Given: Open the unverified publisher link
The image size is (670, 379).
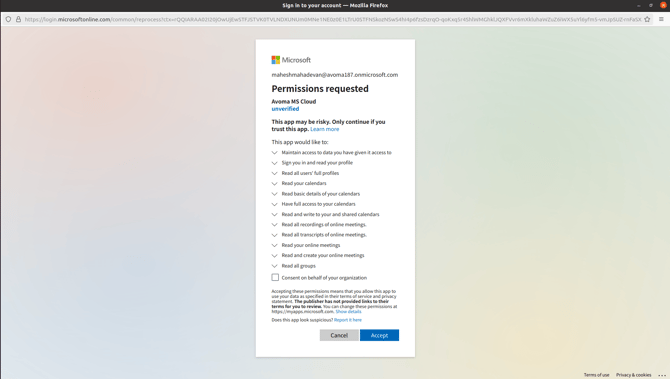Looking at the screenshot, I should (x=285, y=109).
